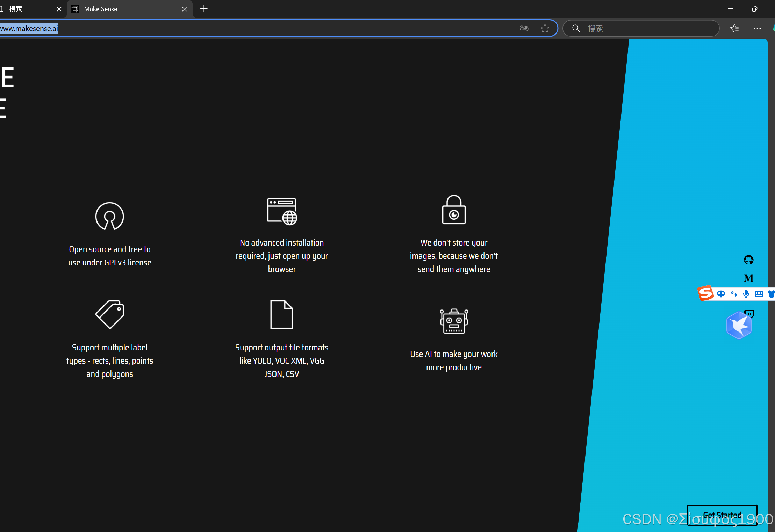
Task: Click the Get Started button
Action: click(722, 515)
